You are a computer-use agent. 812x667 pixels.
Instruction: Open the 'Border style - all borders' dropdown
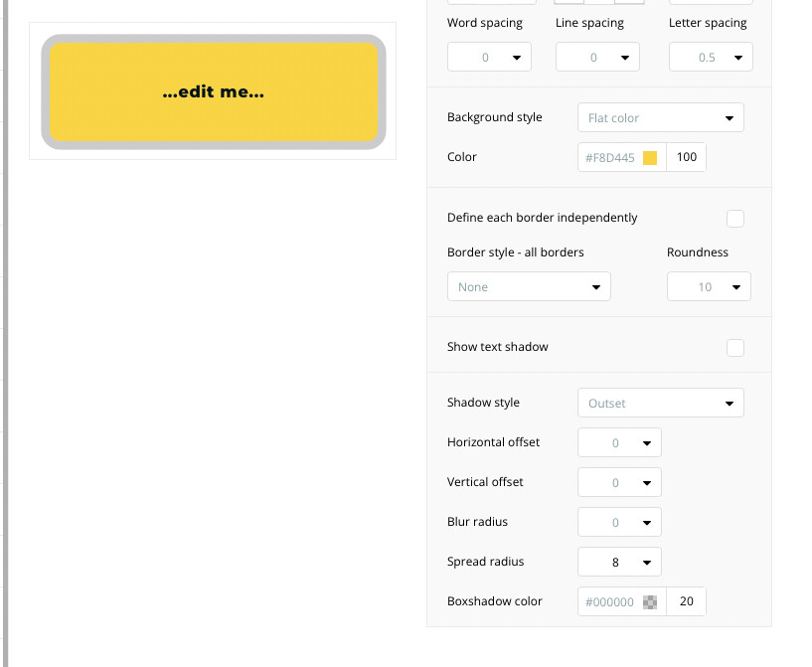pos(529,287)
